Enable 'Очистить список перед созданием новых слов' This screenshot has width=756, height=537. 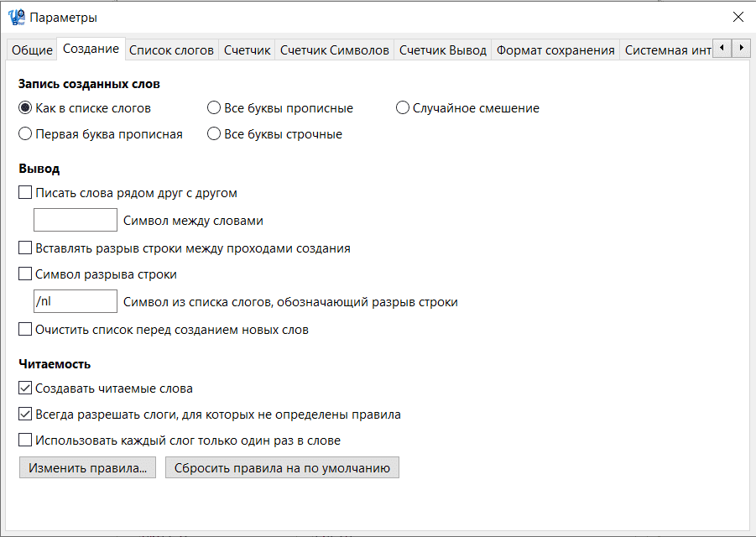click(26, 330)
